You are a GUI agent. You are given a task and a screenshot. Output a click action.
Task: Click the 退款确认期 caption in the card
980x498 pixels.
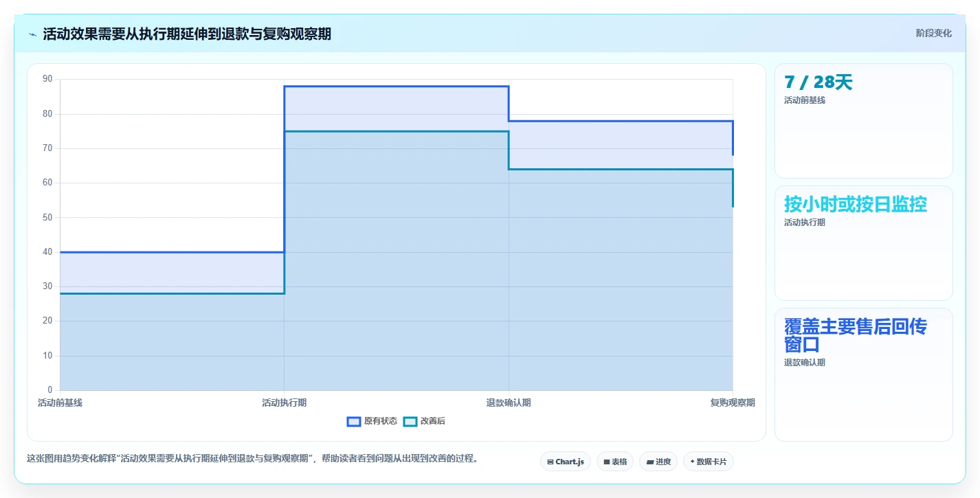pyautogui.click(x=805, y=363)
